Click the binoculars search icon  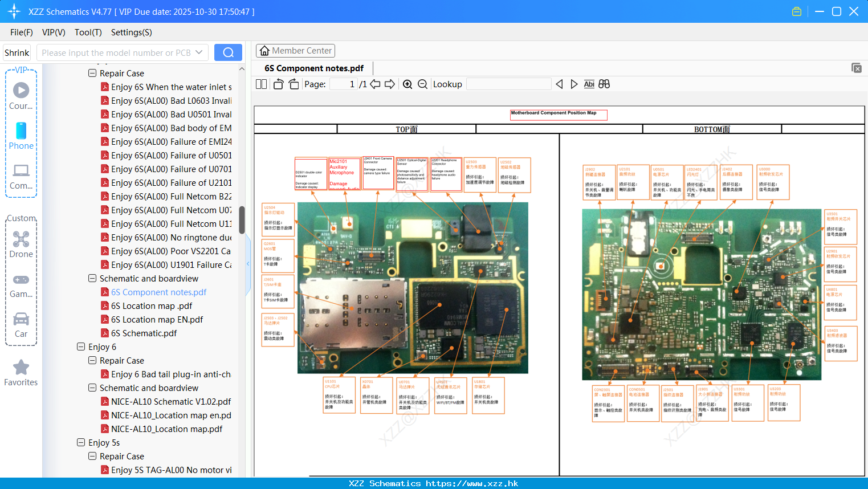point(604,84)
